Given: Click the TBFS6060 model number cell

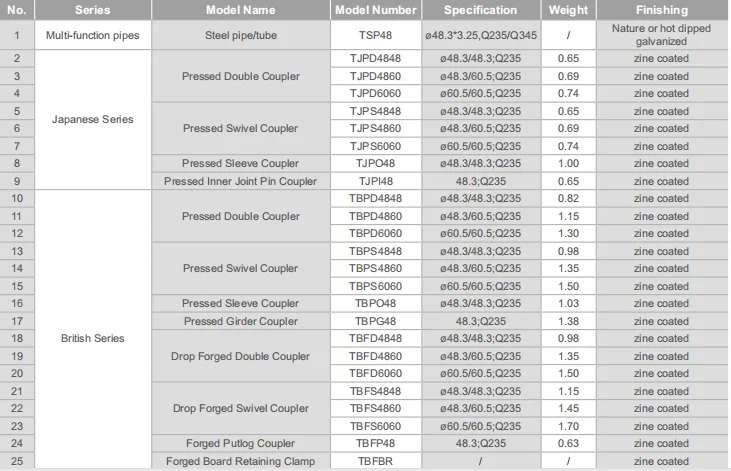Looking at the screenshot, I should point(375,426).
